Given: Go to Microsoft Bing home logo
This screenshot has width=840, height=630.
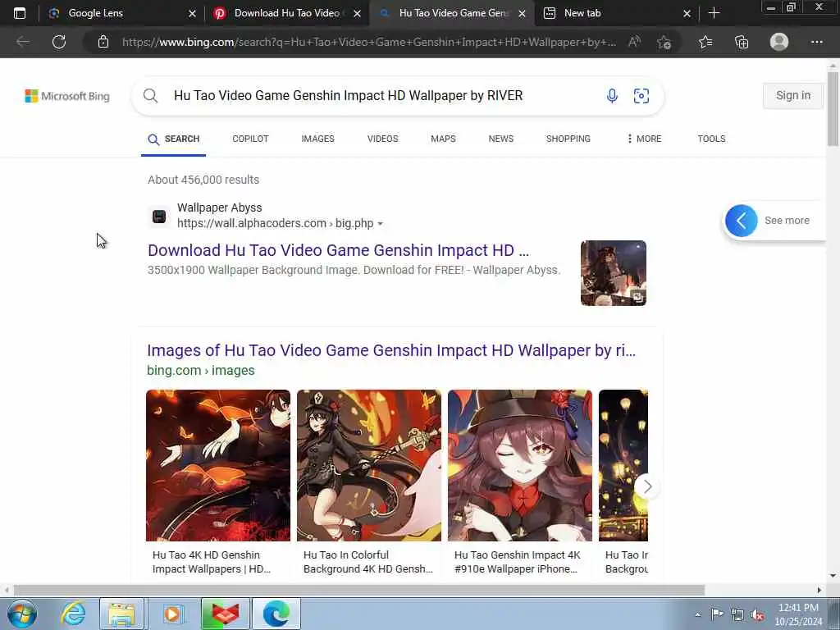Looking at the screenshot, I should click(x=67, y=96).
